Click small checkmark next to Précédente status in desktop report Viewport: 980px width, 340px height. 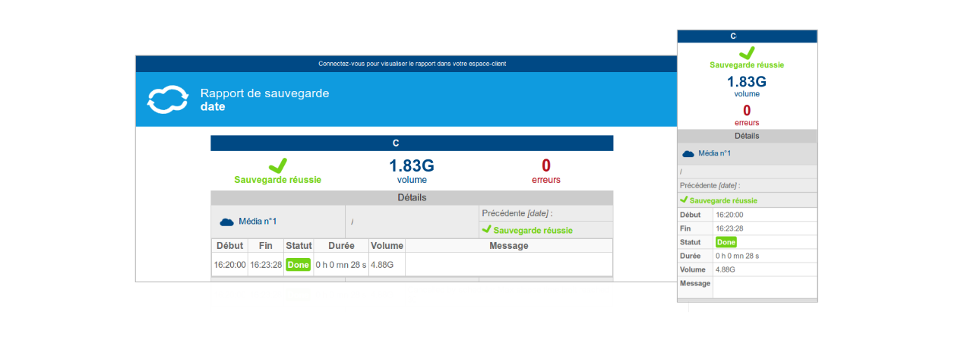click(486, 228)
